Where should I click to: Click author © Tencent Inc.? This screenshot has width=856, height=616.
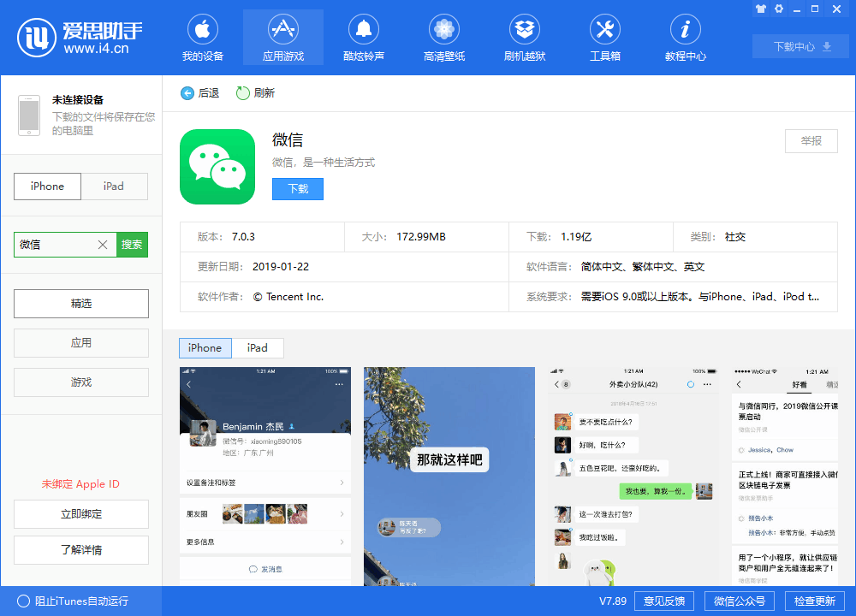(x=288, y=297)
